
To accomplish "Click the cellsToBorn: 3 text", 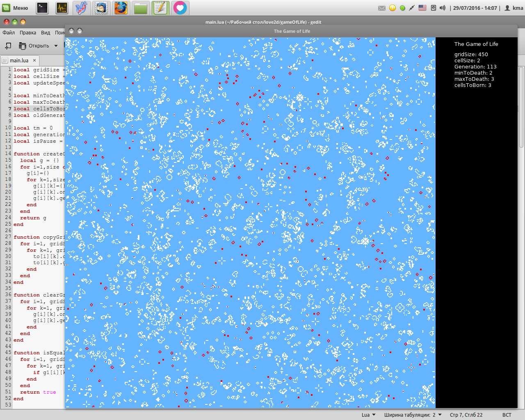I will [x=472, y=85].
